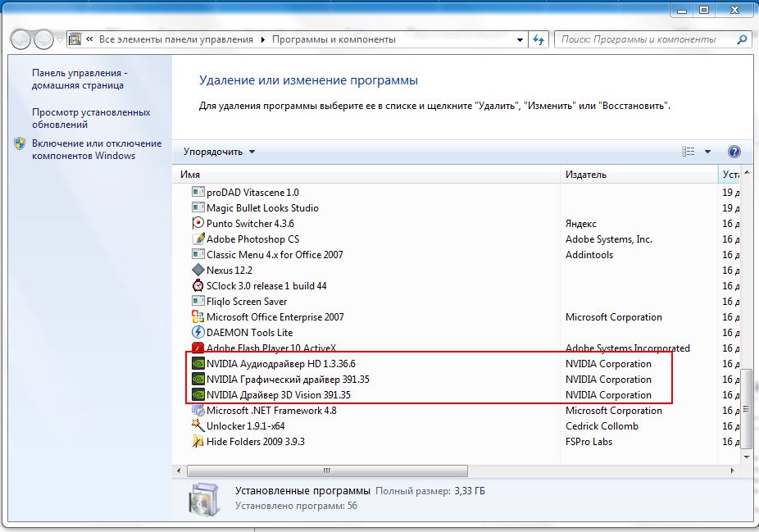Click the horizontal scrollbar left arrow

(x=180, y=471)
